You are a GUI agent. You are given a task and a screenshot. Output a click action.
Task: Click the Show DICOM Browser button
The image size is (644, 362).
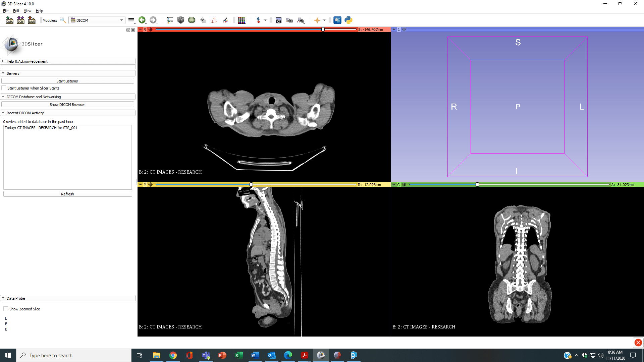[x=67, y=105]
